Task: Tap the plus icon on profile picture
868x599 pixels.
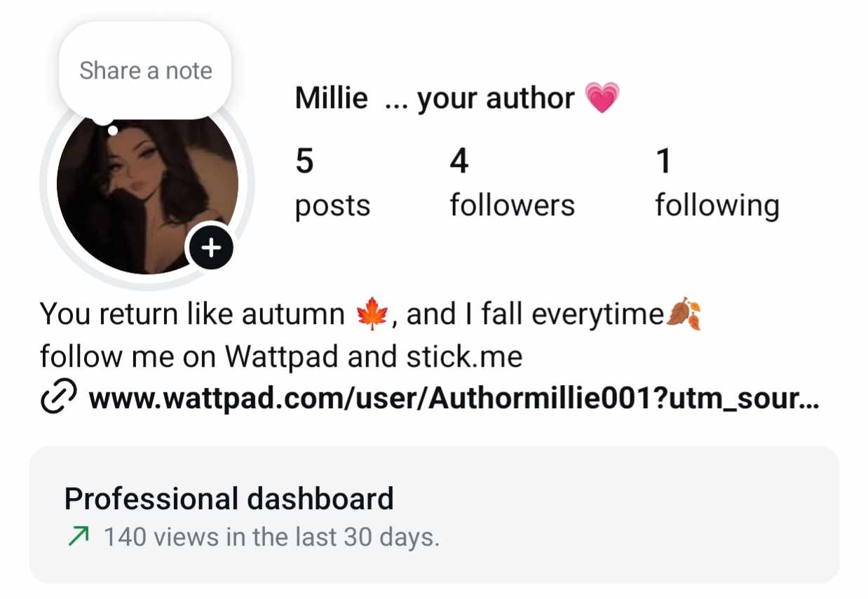Action: [x=211, y=248]
